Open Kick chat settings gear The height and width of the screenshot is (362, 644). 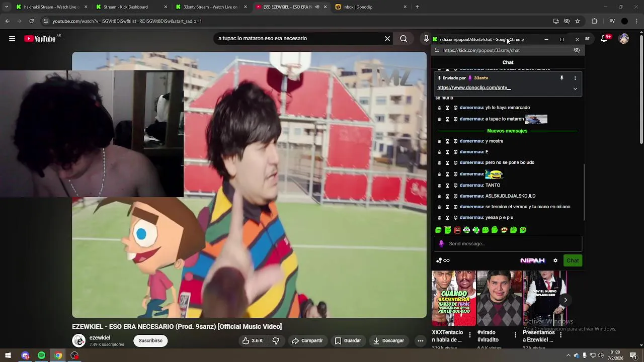(x=555, y=260)
